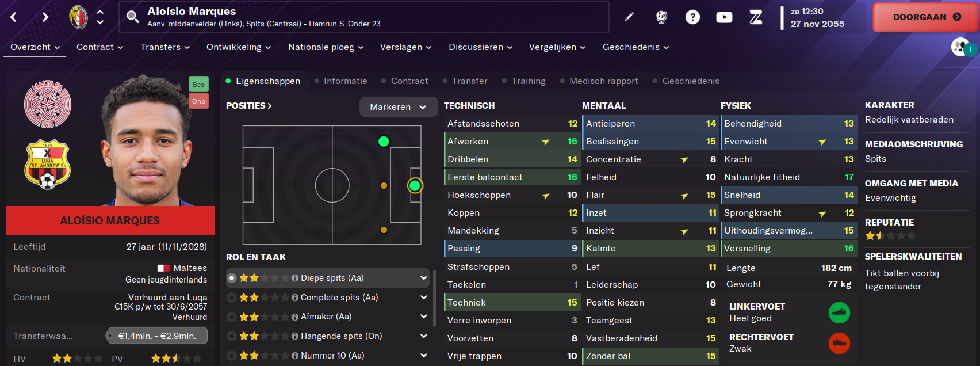Expand the Hangende spits (On) role chevron
Viewport: 980px width, 366px height.
(424, 336)
